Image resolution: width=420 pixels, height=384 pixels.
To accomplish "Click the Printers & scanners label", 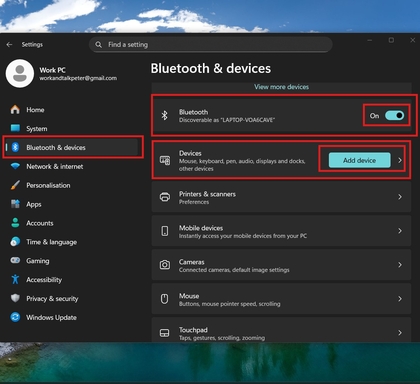I will (x=207, y=194).
